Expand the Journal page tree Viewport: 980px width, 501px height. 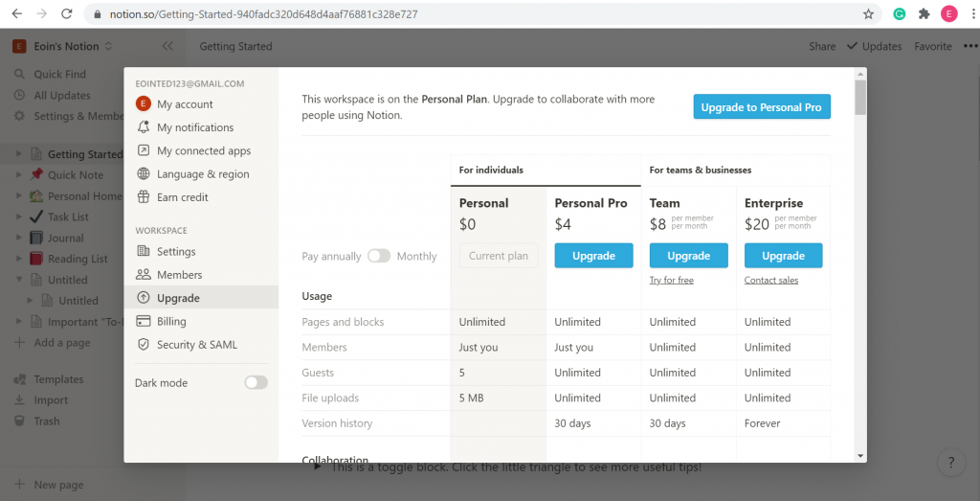click(x=19, y=238)
